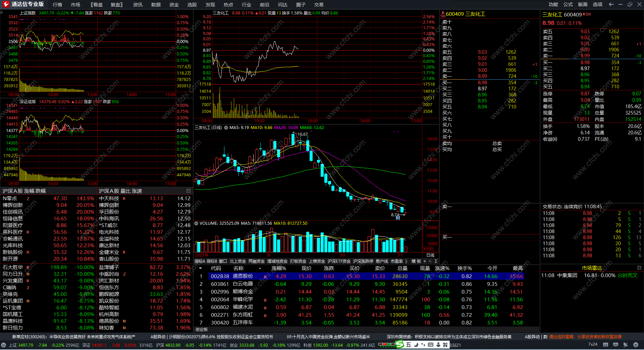
Task: Select the 白云电器 row
Action: [359, 284]
